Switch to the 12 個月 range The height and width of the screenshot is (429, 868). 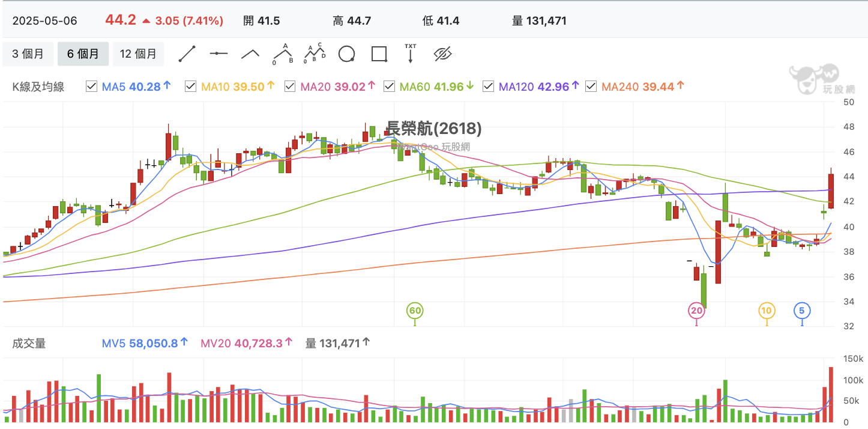click(138, 54)
